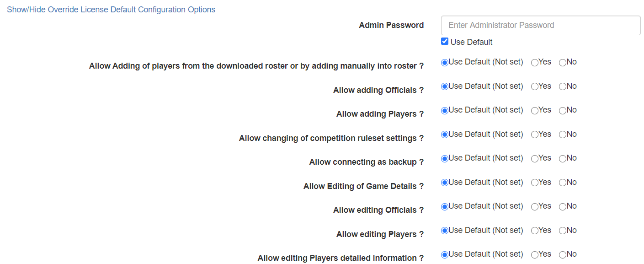The height and width of the screenshot is (264, 644).
Task: Select Use Default for Editing of Game Details
Action: click(445, 183)
